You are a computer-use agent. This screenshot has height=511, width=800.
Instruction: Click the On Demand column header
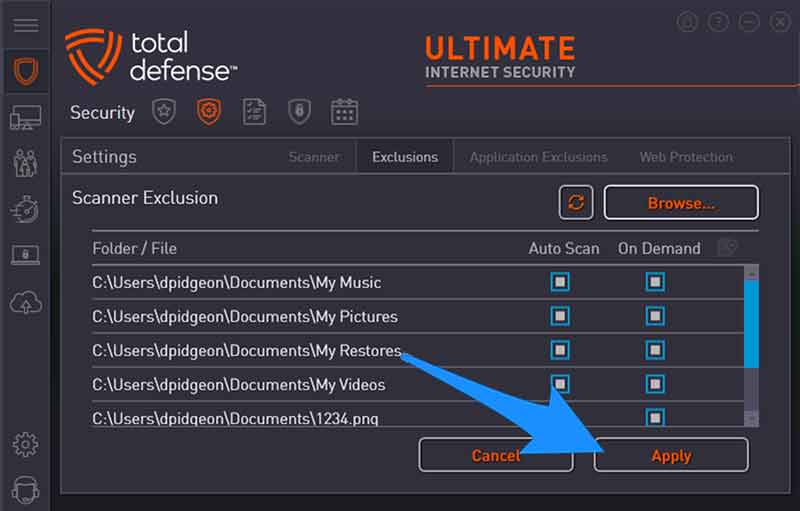point(659,248)
